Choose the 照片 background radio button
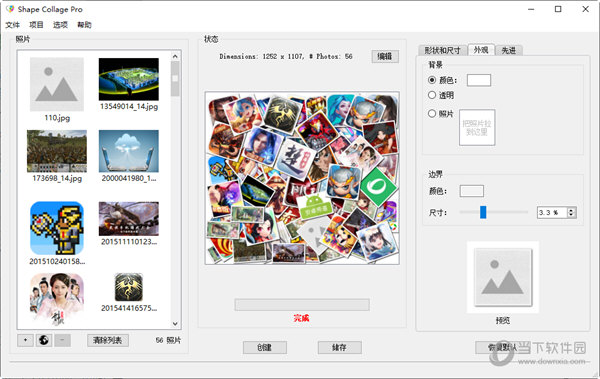The width and height of the screenshot is (600, 379). 432,113
